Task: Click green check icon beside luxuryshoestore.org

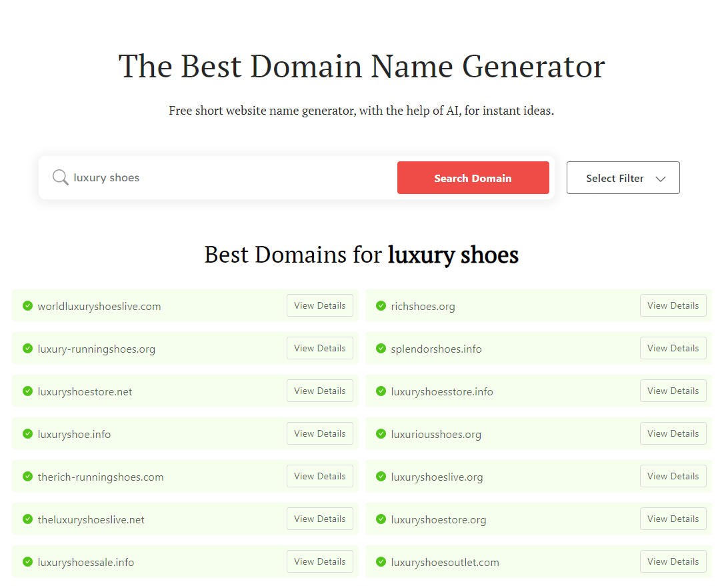Action: 381,519
